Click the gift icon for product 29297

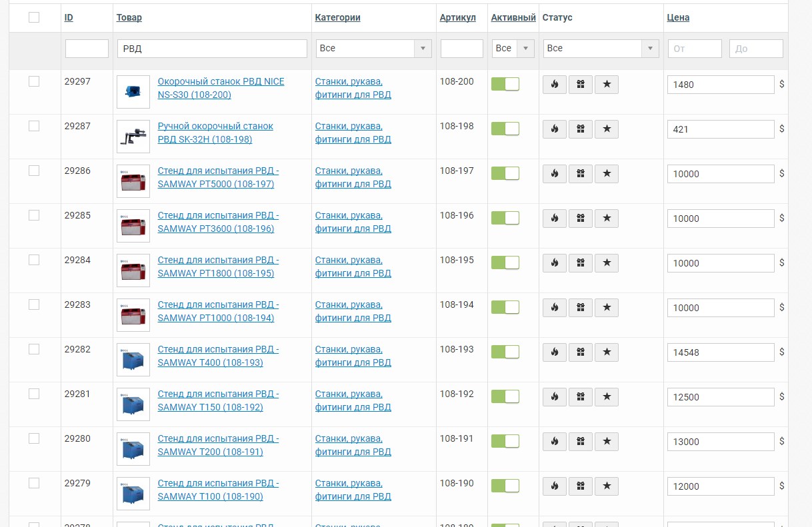click(581, 85)
